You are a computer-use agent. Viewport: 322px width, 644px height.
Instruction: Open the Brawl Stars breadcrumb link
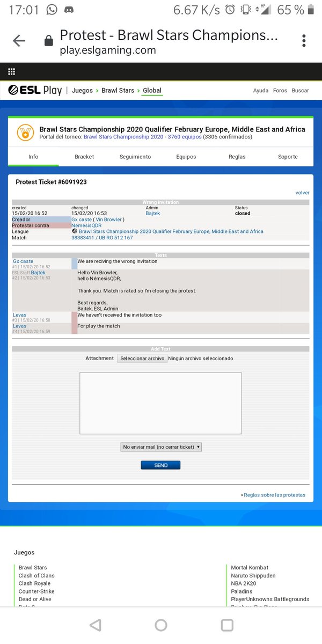(x=118, y=91)
